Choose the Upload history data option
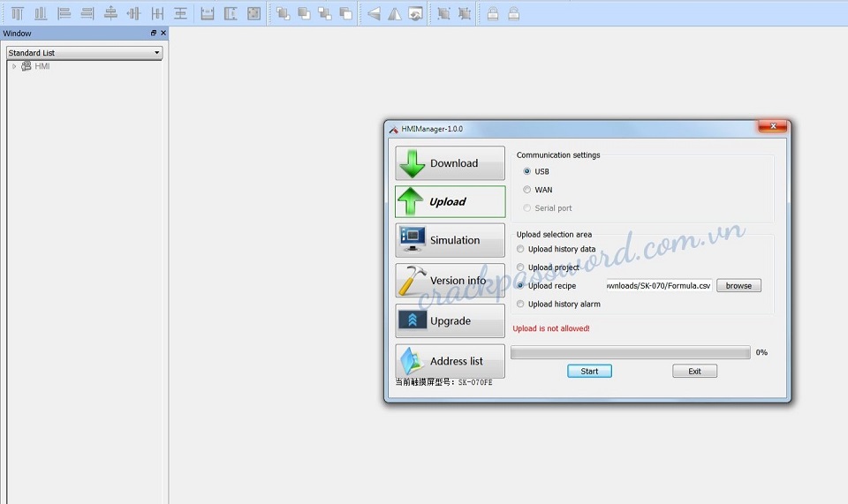This screenshot has width=848, height=504. tap(520, 249)
